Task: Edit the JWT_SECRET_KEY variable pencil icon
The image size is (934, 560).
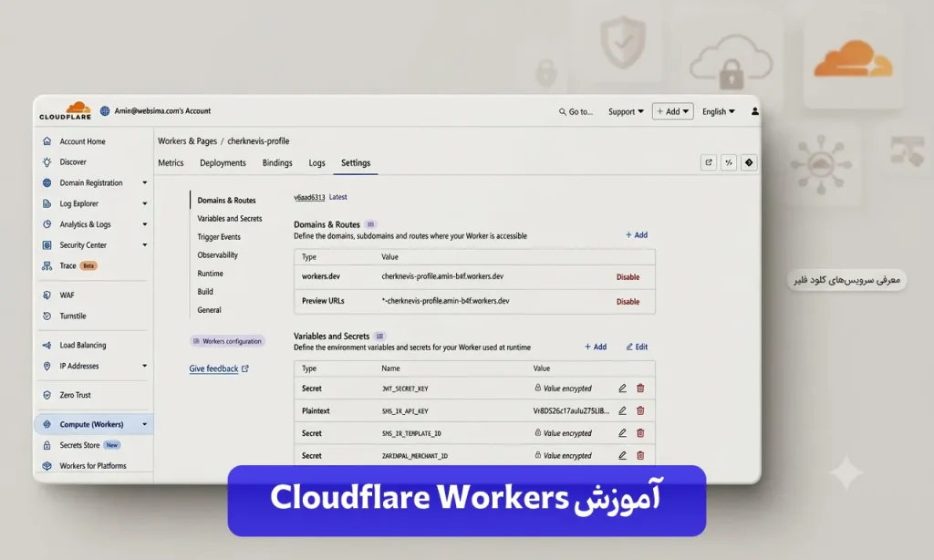Action: 622,389
